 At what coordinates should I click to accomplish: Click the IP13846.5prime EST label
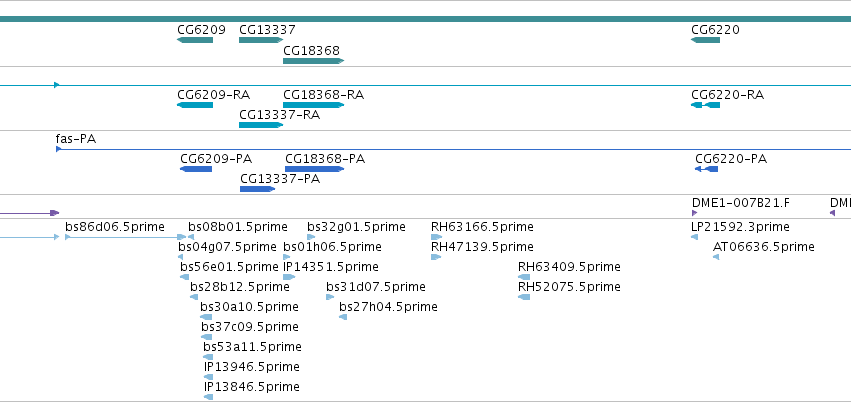click(x=252, y=387)
